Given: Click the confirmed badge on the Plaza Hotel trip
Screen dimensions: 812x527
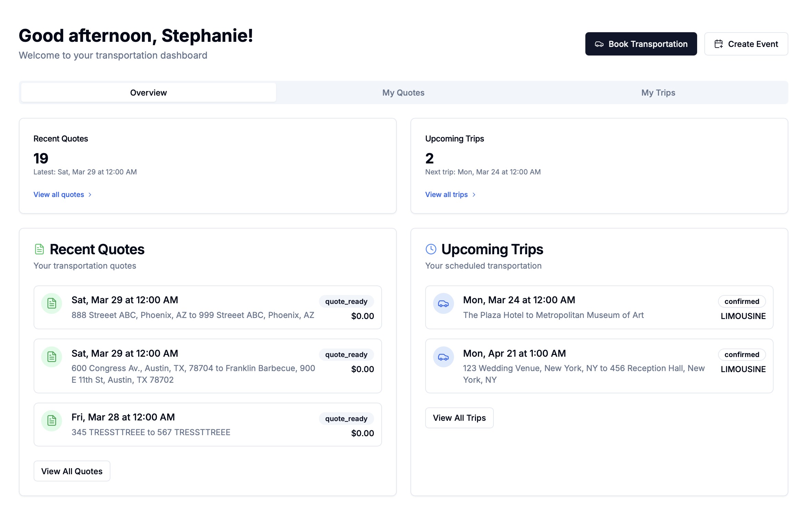Looking at the screenshot, I should coord(742,301).
